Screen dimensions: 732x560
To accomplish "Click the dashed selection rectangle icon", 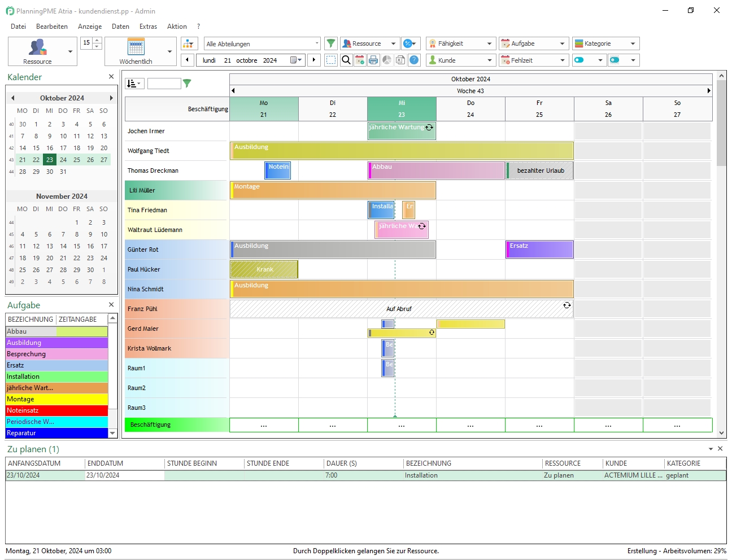I will pos(332,60).
